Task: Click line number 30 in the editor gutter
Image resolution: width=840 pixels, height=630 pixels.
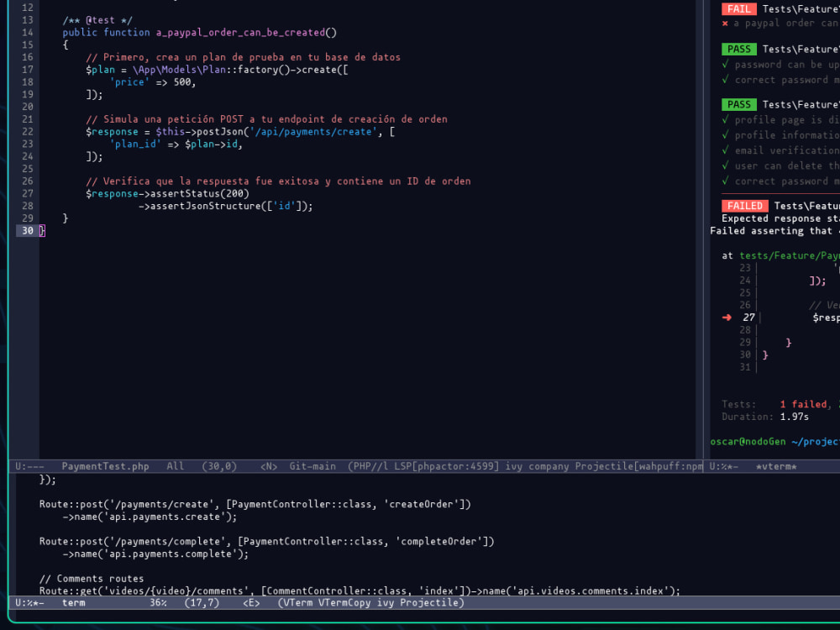Action: pyautogui.click(x=28, y=230)
